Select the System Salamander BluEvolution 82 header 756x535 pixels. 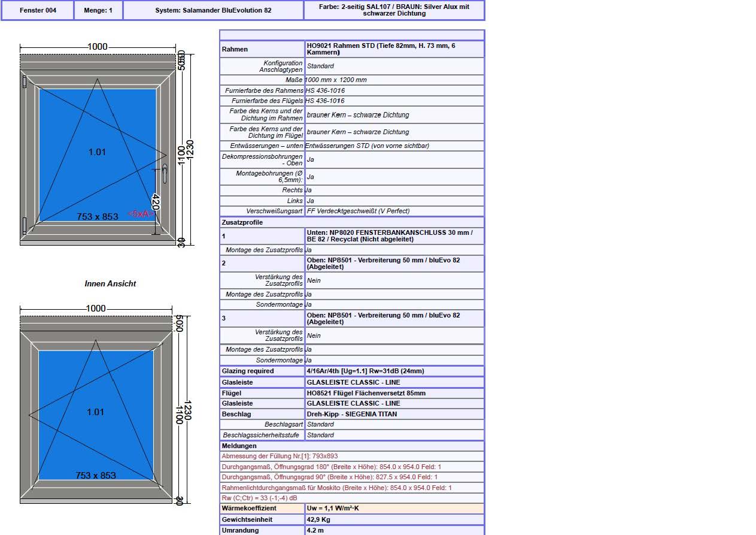point(213,10)
